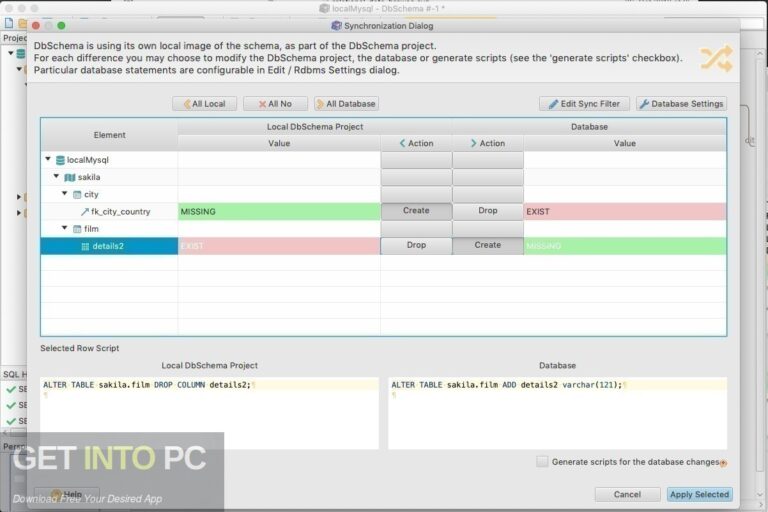The image size is (768, 512).
Task: Click the right chevron on All Database
Action: pyautogui.click(x=320, y=104)
